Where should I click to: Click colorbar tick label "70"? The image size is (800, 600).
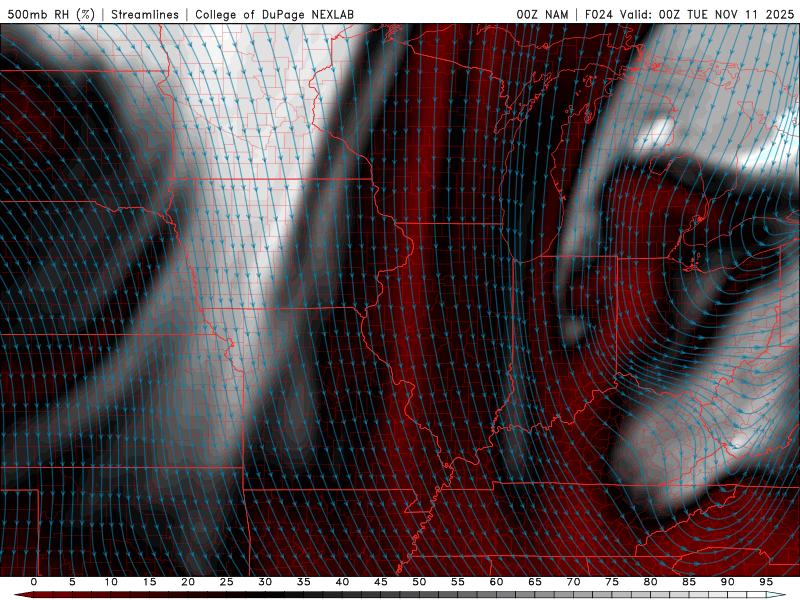pyautogui.click(x=573, y=582)
